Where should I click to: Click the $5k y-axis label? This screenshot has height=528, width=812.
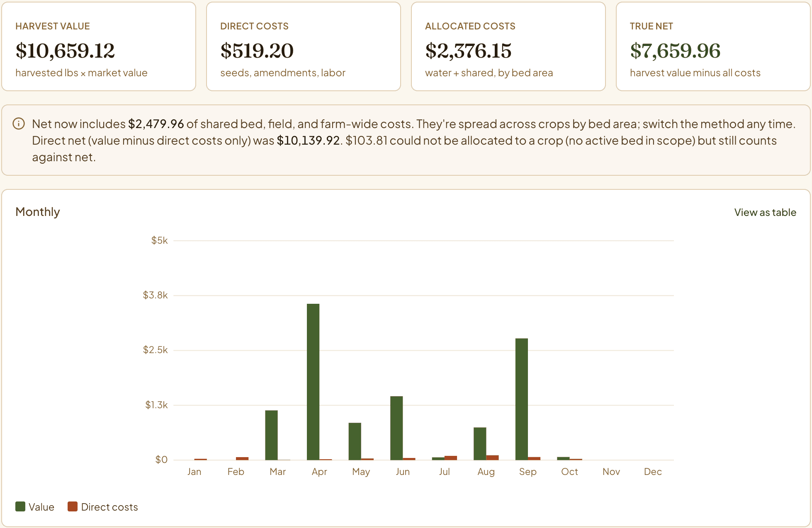159,240
